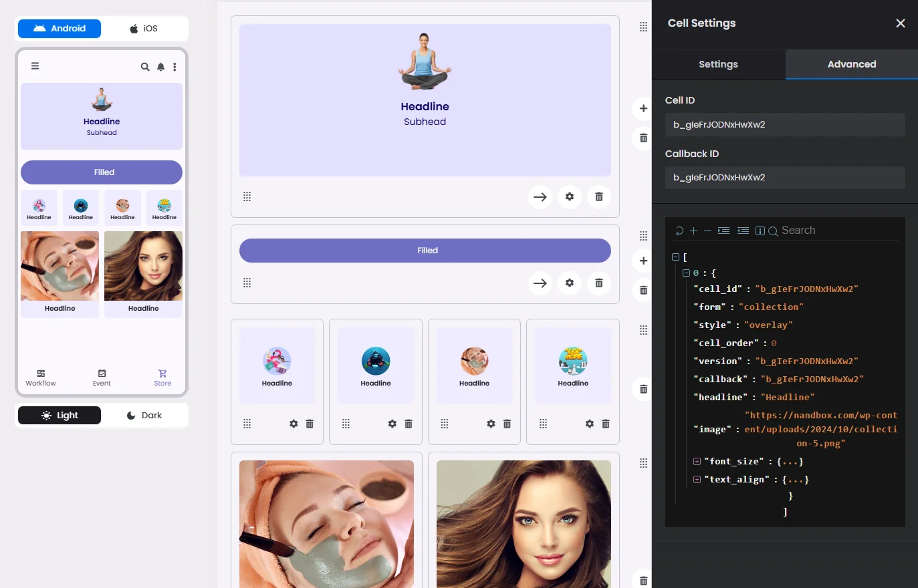Delete the Headline Subhead cell with the trash icon
Viewport: 918px width, 588px height.
pyautogui.click(x=599, y=196)
